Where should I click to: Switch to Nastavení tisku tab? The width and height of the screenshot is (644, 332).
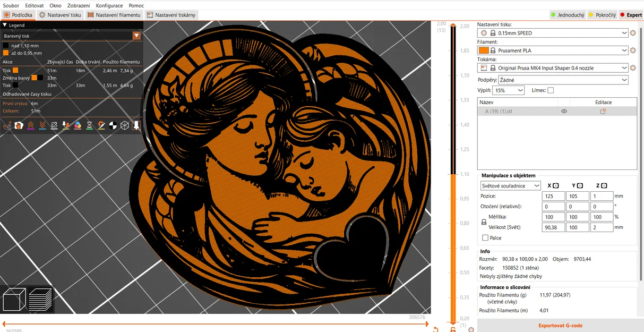(61, 15)
